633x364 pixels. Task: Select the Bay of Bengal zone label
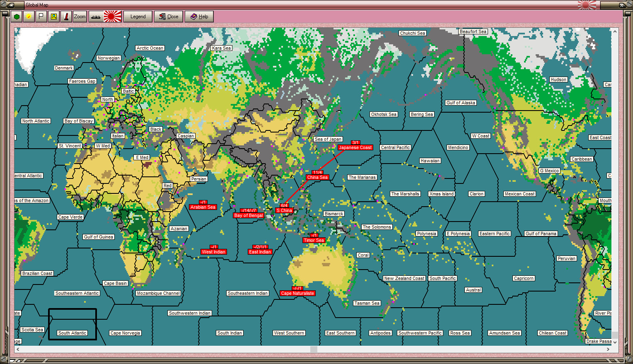249,215
